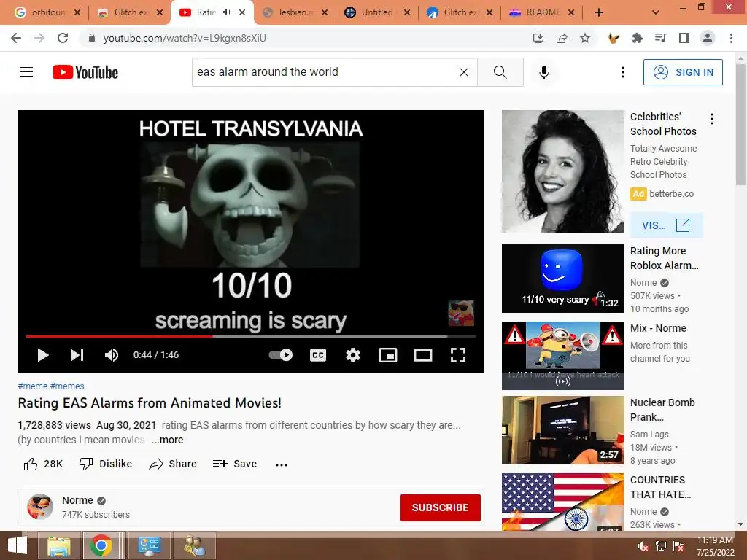The height and width of the screenshot is (560, 747).
Task: Open the #meme hashtag link
Action: click(32, 386)
